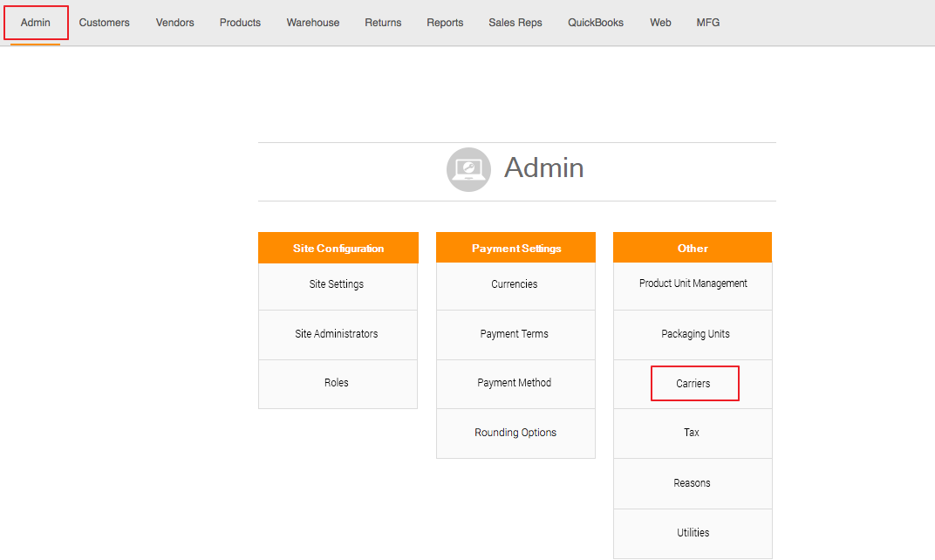
Task: Open the Vendors menu
Action: pos(174,23)
